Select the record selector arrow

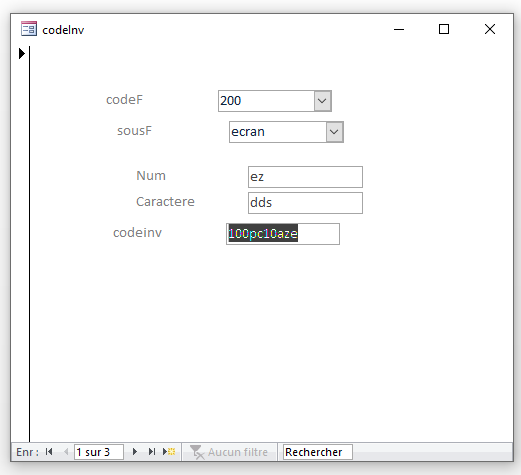[22, 53]
